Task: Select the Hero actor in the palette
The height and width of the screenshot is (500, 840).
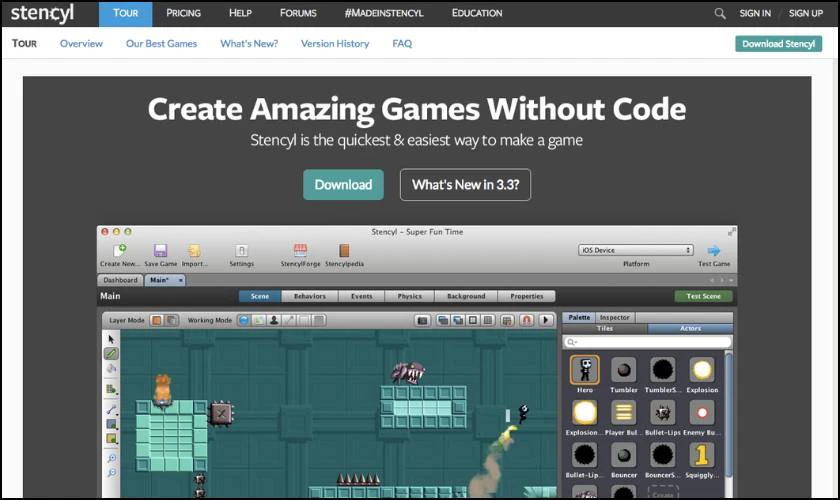Action: 584,369
